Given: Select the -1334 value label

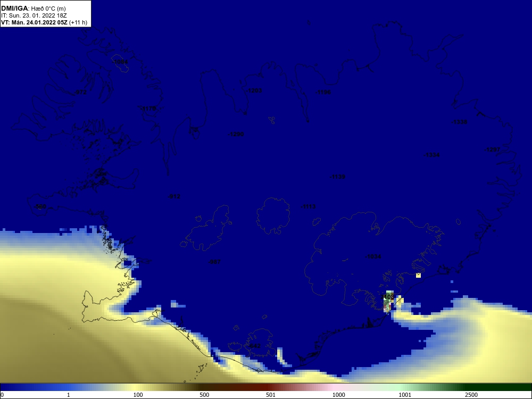Looking at the screenshot, I should (x=431, y=155).
